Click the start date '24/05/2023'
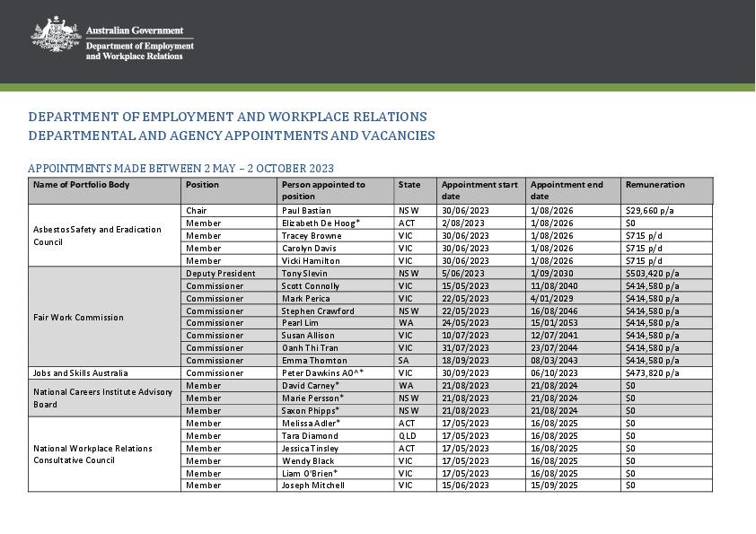The height and width of the screenshot is (534, 756). 465,322
